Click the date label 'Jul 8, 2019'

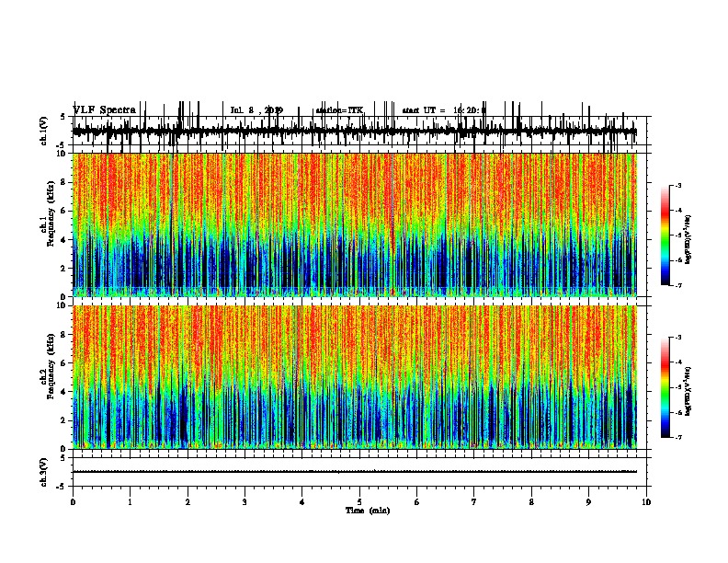pyautogui.click(x=256, y=110)
